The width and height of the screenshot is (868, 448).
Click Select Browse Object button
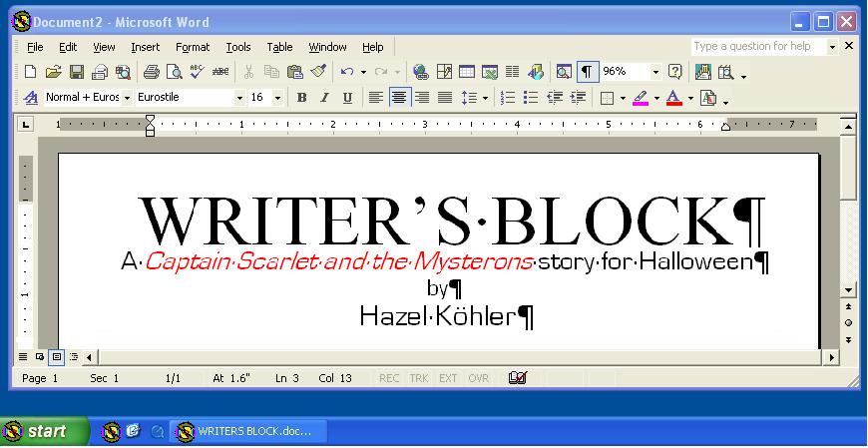(x=848, y=323)
